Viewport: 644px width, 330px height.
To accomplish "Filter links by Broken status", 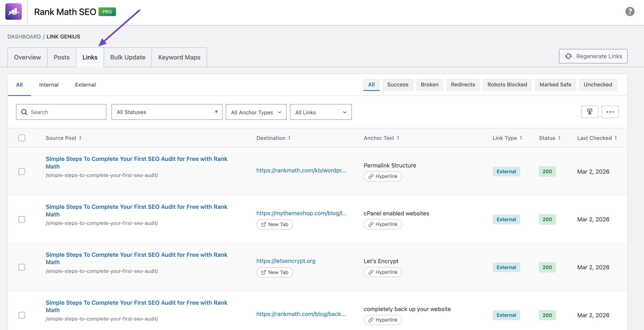I will click(x=429, y=85).
